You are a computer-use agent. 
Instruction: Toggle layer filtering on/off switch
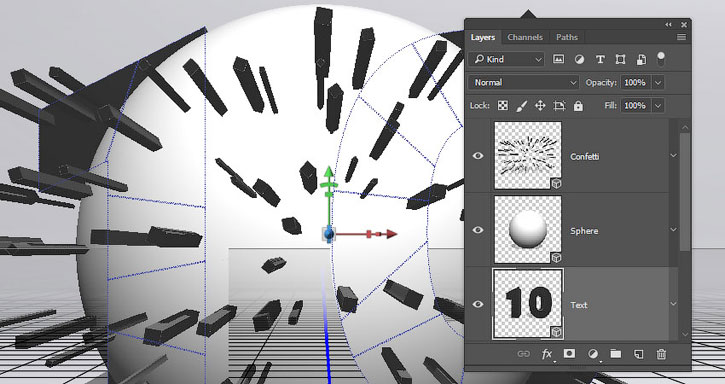point(661,59)
